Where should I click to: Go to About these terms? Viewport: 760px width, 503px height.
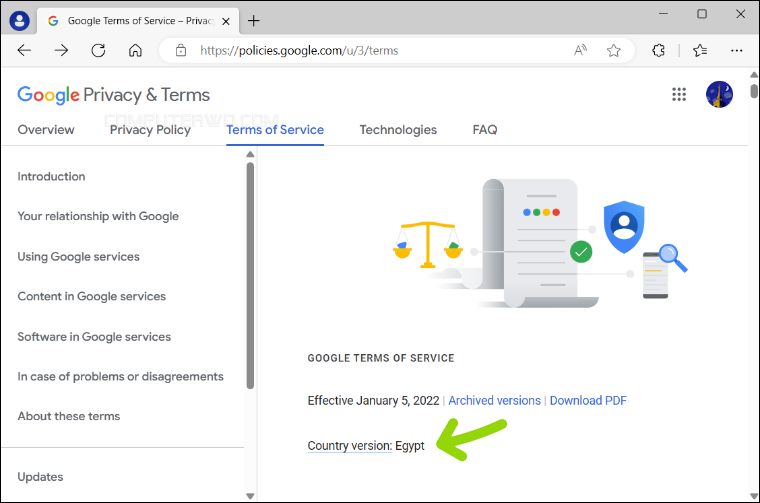click(x=69, y=416)
